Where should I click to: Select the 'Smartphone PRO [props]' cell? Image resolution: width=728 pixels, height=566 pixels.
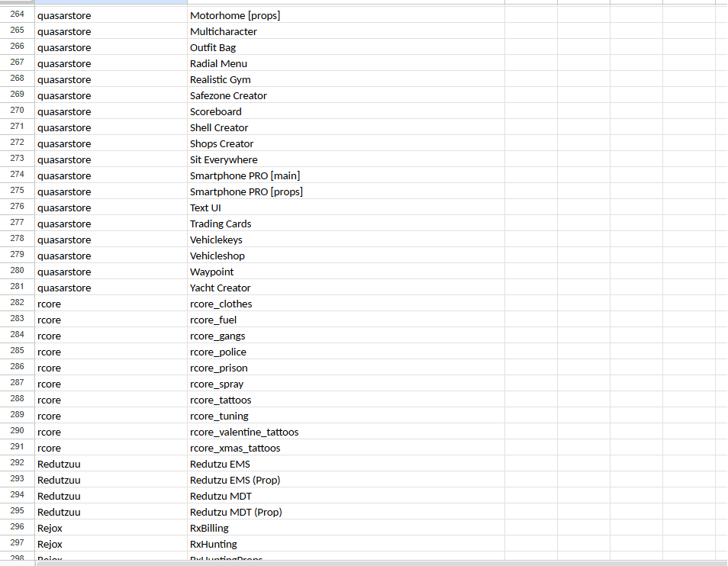tap(346, 191)
